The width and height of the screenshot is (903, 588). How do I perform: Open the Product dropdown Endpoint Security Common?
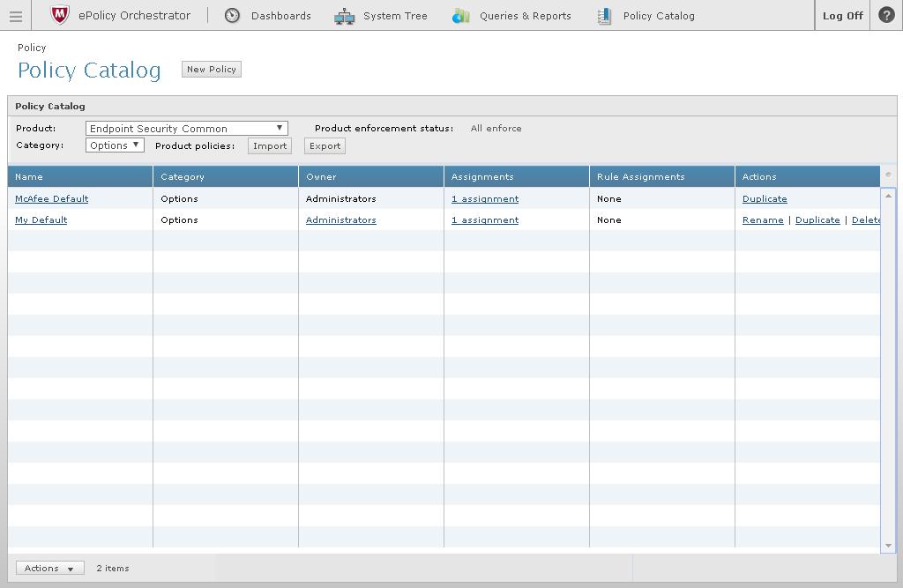pyautogui.click(x=187, y=129)
